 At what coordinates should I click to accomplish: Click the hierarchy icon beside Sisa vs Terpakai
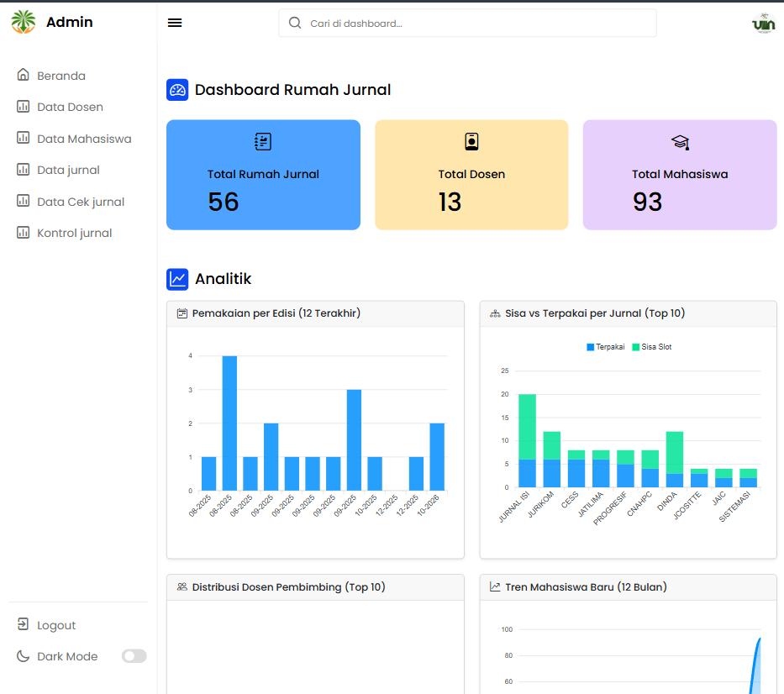click(495, 313)
